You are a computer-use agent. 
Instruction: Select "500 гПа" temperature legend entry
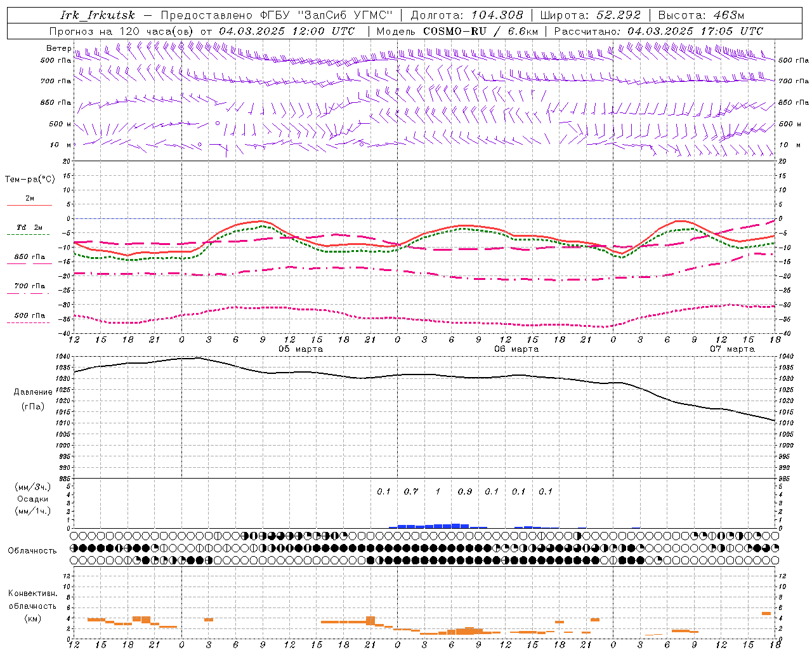(x=29, y=315)
